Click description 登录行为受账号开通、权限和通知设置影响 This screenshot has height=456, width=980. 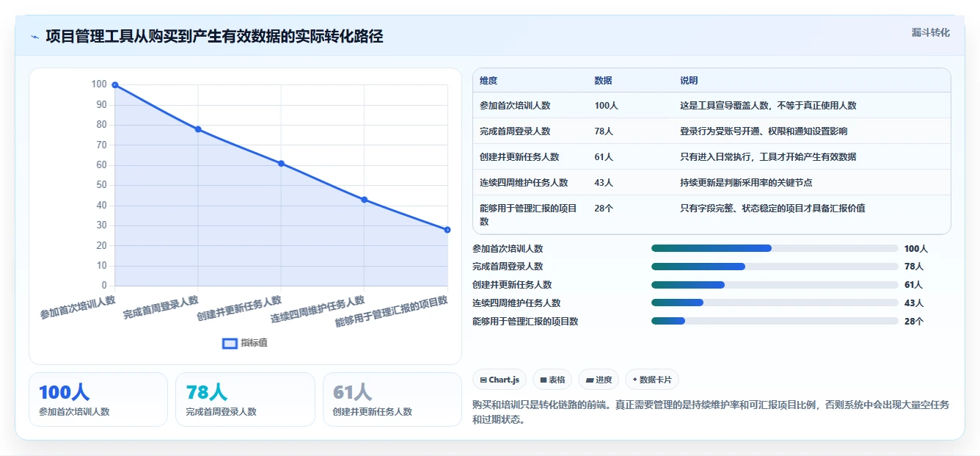[x=764, y=131]
